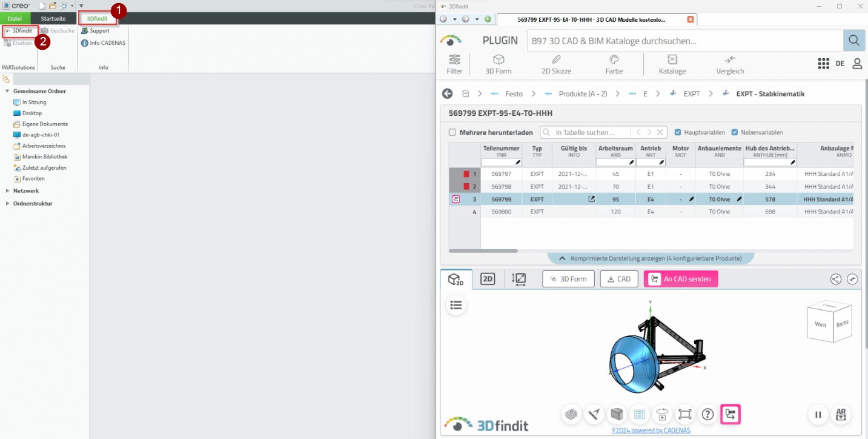Change language via the DE selector
The width and height of the screenshot is (868, 439).
[x=840, y=64]
